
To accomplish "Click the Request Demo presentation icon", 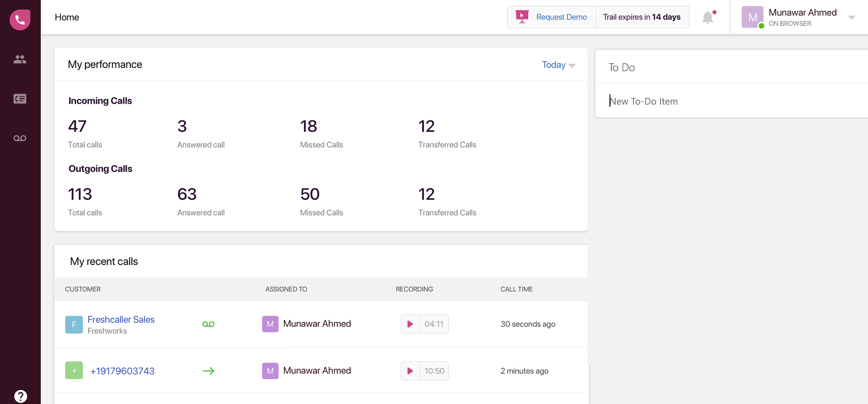I will [x=522, y=17].
